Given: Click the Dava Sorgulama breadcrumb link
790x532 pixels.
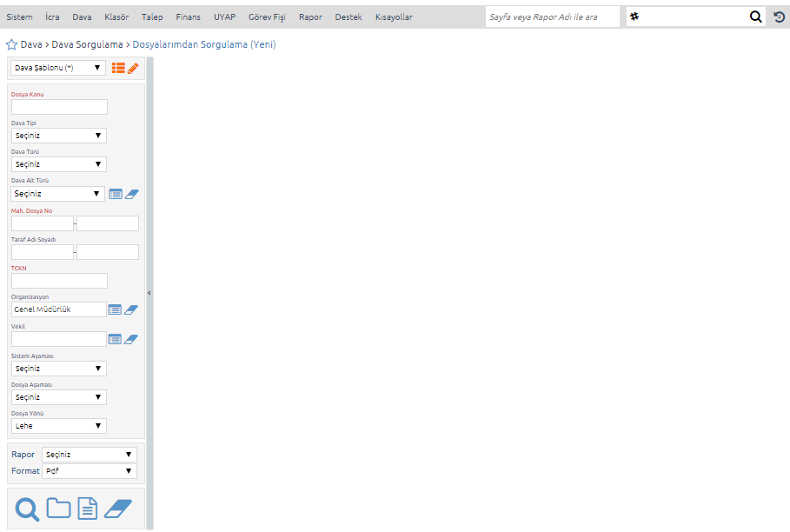Looking at the screenshot, I should [x=87, y=44].
